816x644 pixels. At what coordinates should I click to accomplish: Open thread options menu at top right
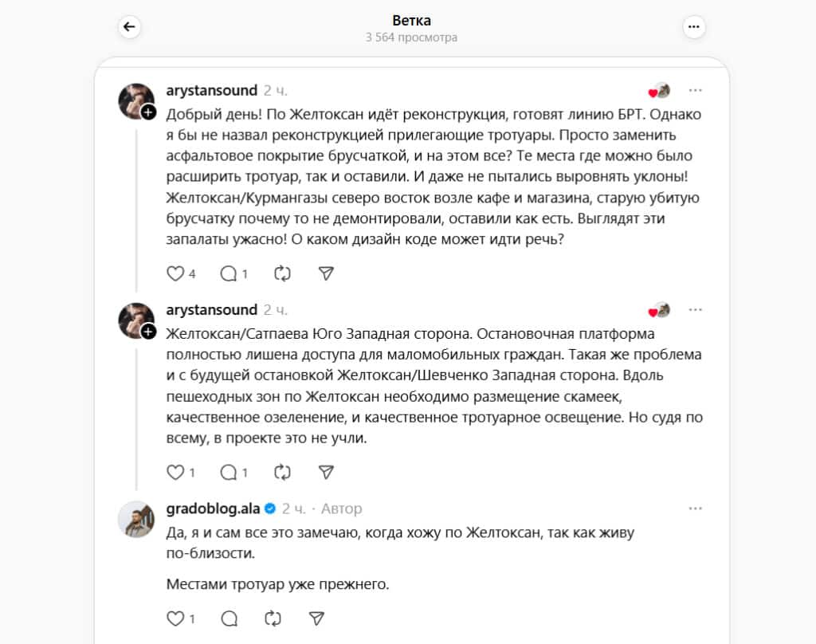click(694, 26)
